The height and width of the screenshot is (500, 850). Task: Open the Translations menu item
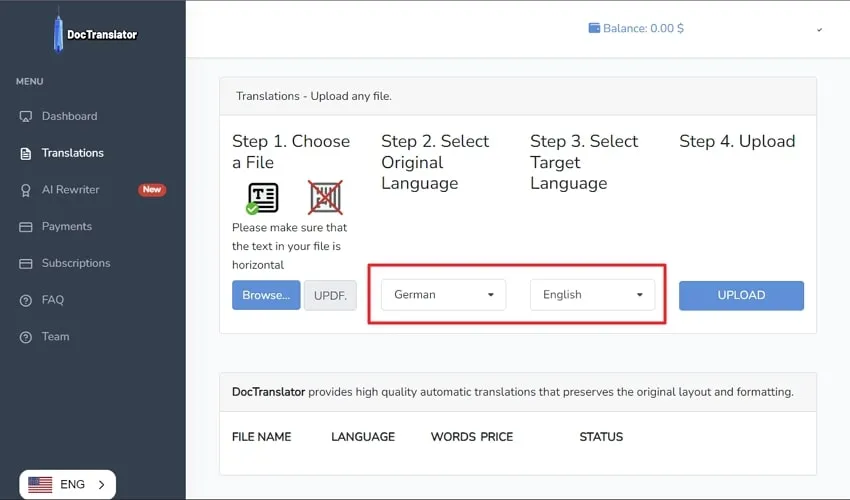[x=73, y=153]
